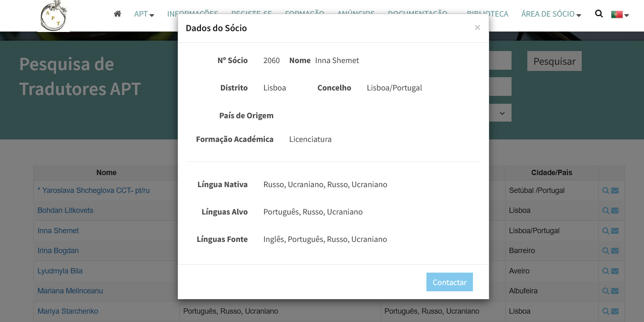Screen dimensions: 644x322
Task: Click the APT logo image
Action: [54, 16]
